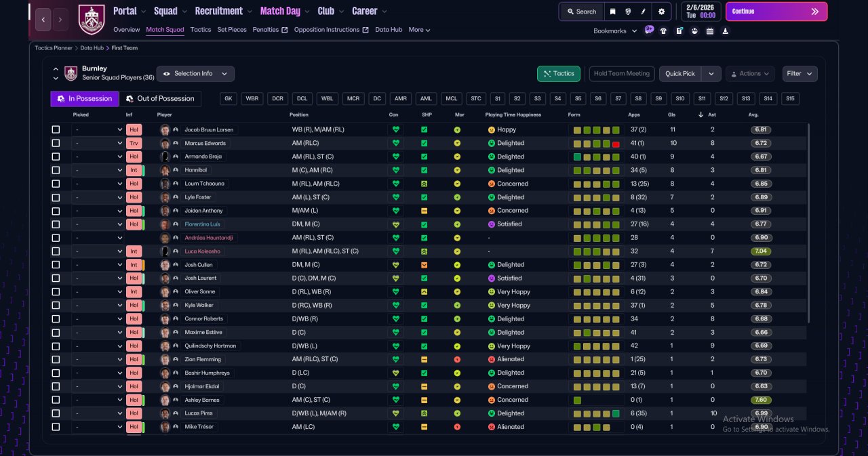Tick the checkbox for Jacob Bruun Larsen

(56, 129)
